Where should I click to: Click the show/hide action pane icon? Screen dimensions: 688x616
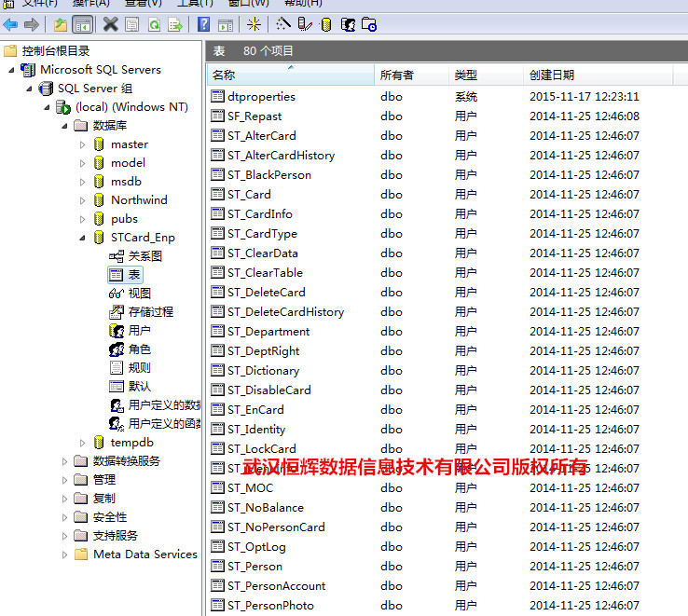pos(226,24)
